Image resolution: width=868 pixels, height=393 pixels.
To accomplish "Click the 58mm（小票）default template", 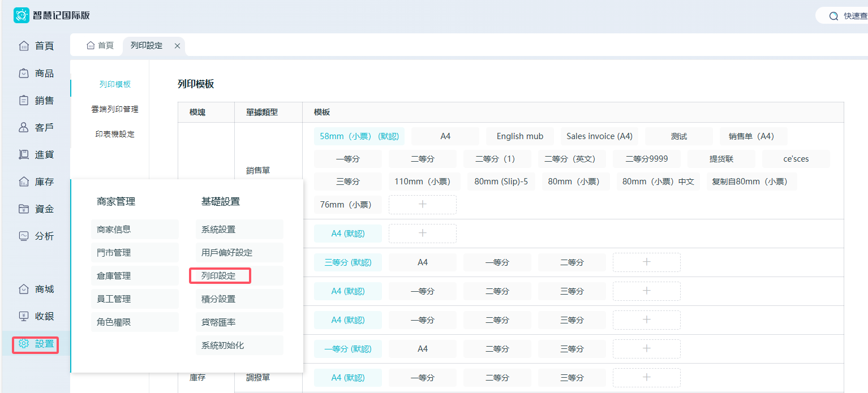I will click(359, 136).
